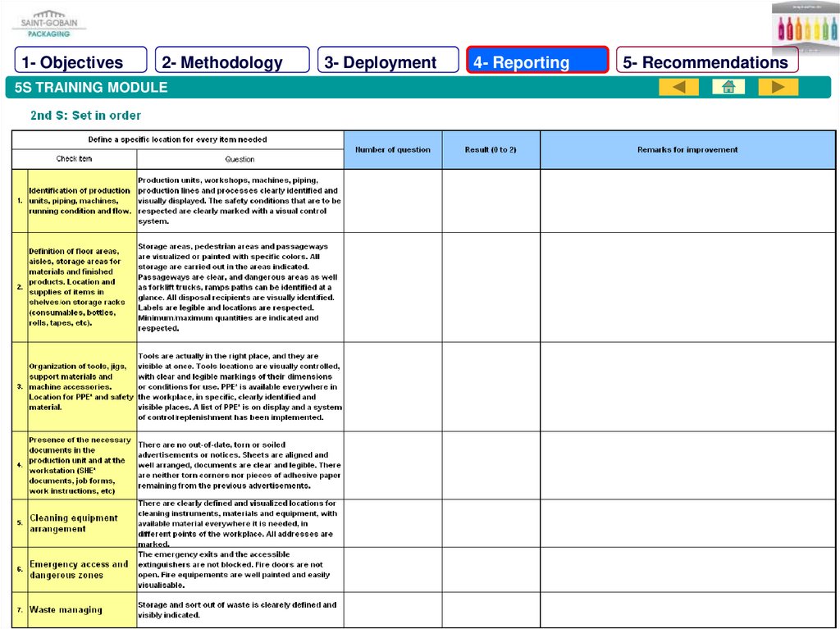Open the 5- Recommendations tab

[x=706, y=62]
